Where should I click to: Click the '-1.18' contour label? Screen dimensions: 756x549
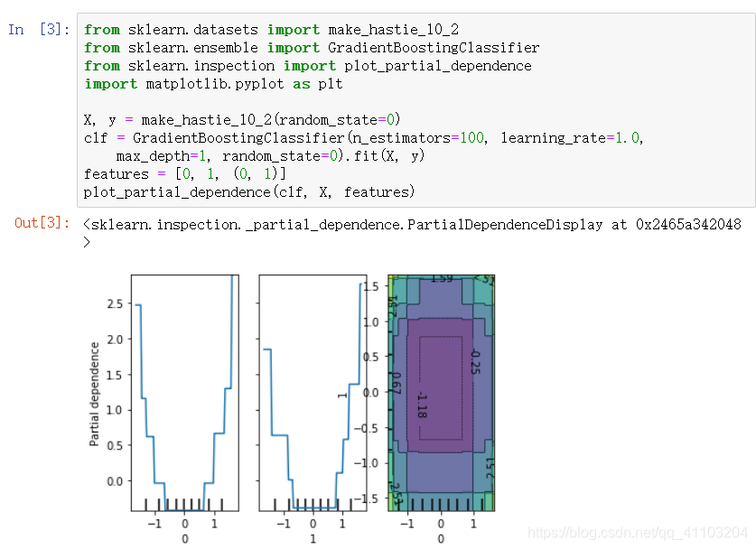click(422, 405)
